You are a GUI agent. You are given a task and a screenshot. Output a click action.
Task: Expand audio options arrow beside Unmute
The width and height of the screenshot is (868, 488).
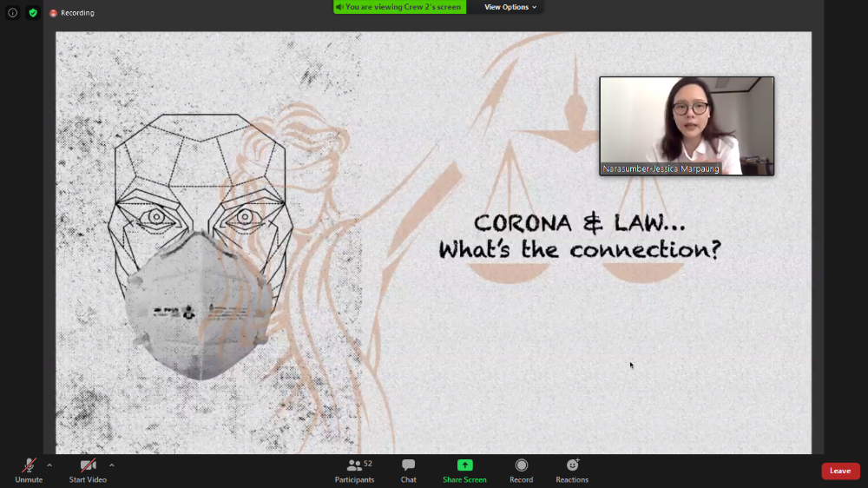pyautogui.click(x=49, y=465)
